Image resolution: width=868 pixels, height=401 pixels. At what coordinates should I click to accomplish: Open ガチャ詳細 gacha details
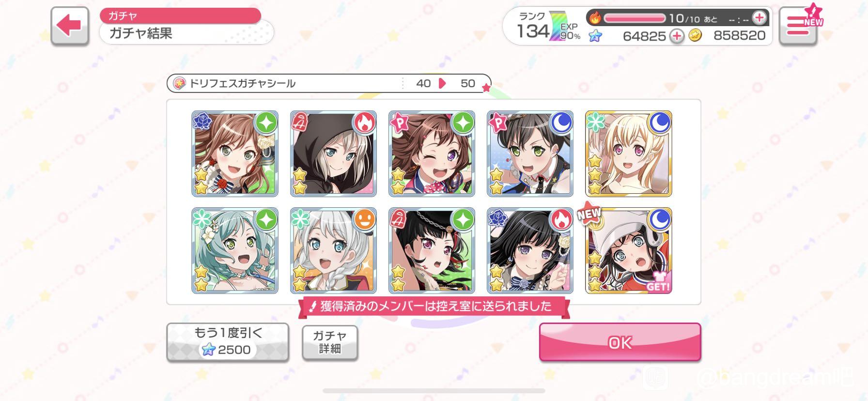[330, 342]
